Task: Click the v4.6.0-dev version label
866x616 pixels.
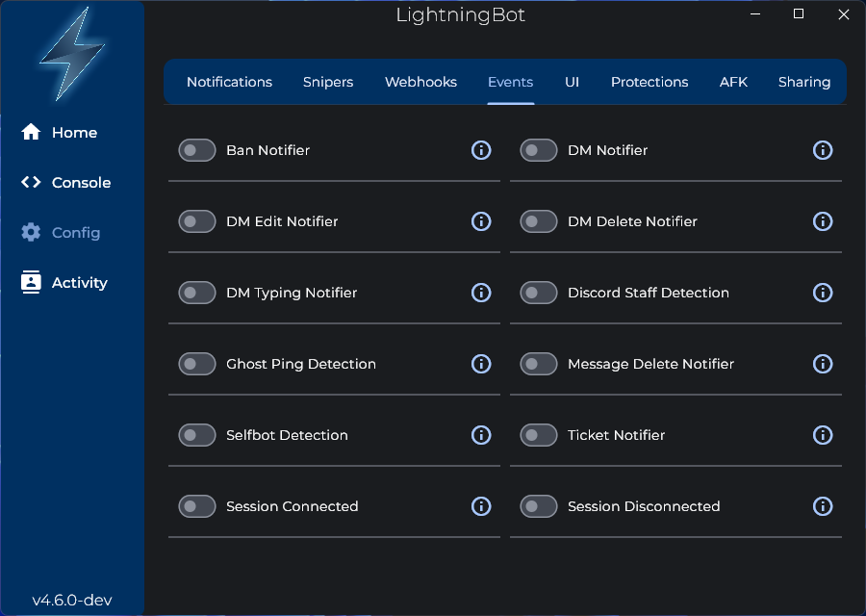Action: pyautogui.click(x=71, y=598)
